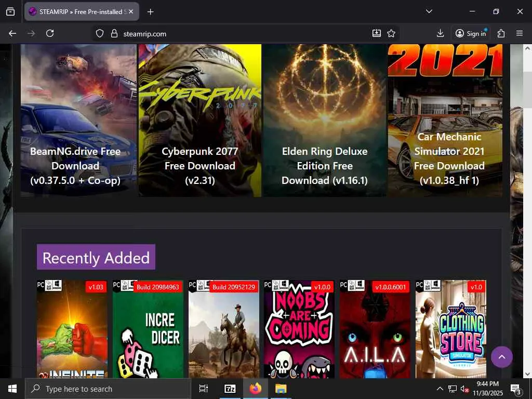
Task: Click the scroll-to-top purple arrow button
Action: [502, 357]
